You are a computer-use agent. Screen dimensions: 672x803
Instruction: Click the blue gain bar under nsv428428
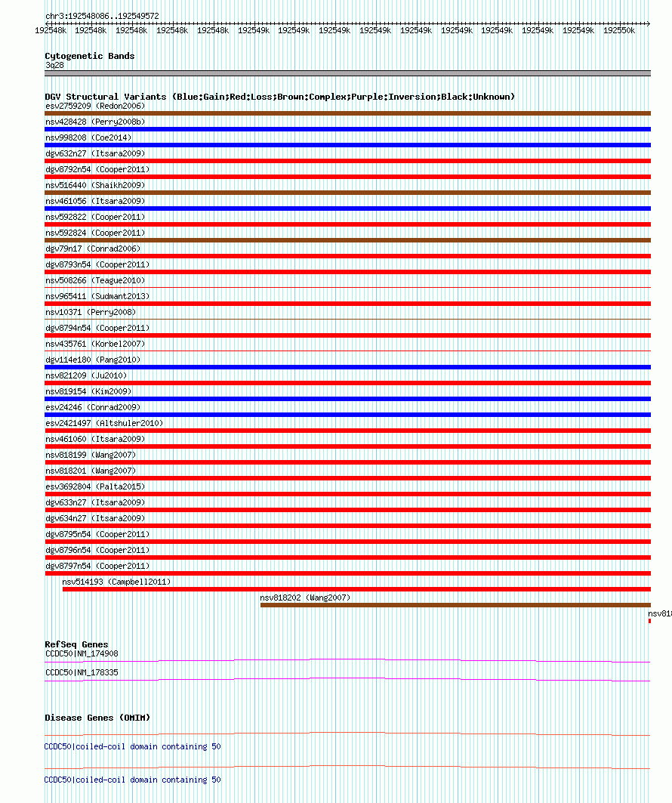click(347, 129)
